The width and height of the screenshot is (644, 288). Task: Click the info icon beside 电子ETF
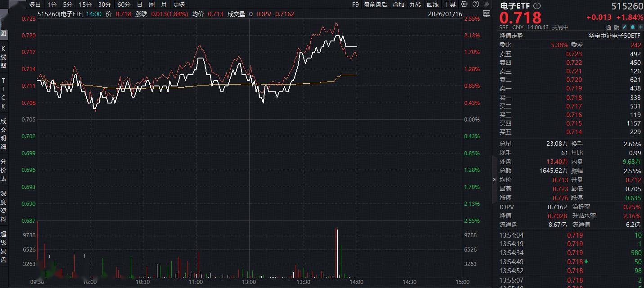[x=537, y=6]
